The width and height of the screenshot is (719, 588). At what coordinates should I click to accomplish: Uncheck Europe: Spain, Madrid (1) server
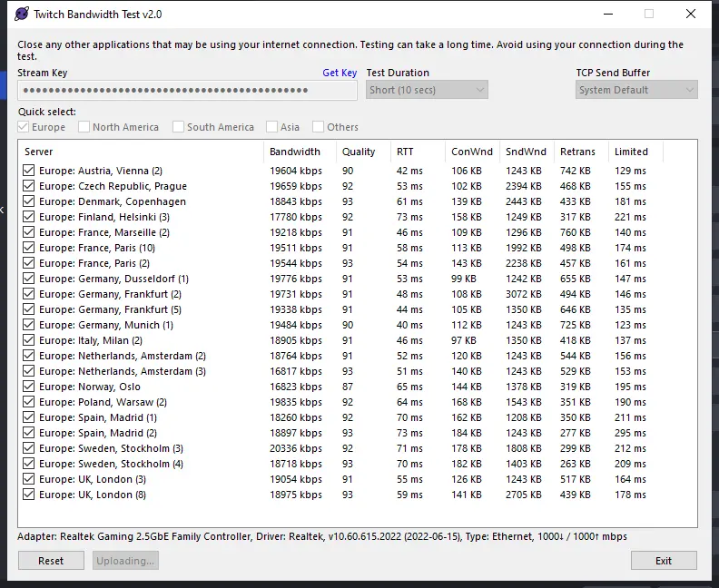pyautogui.click(x=28, y=417)
